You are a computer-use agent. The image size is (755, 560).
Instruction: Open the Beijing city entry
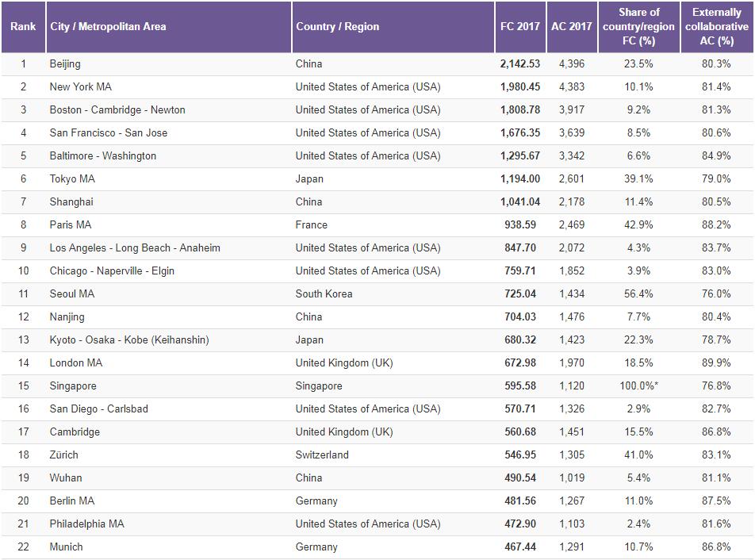tap(65, 63)
